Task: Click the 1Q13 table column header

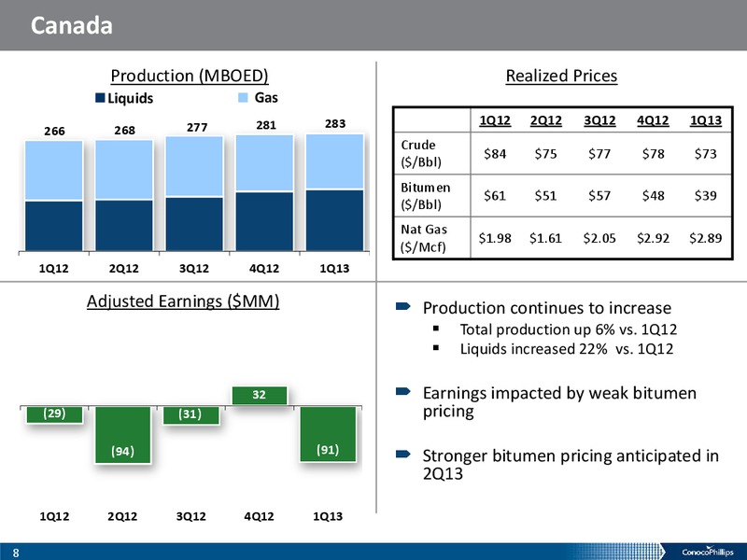Action: pyautogui.click(x=706, y=120)
